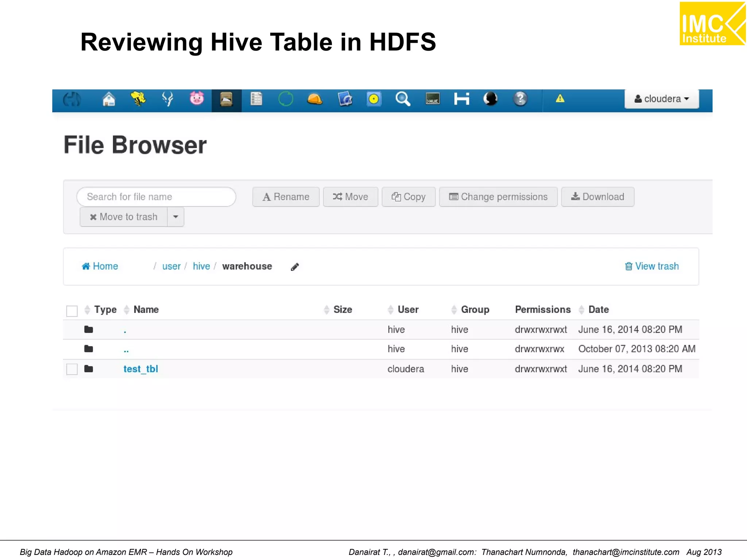The height and width of the screenshot is (560, 747).
Task: Open the ZooKeeper black head icon
Action: (491, 99)
